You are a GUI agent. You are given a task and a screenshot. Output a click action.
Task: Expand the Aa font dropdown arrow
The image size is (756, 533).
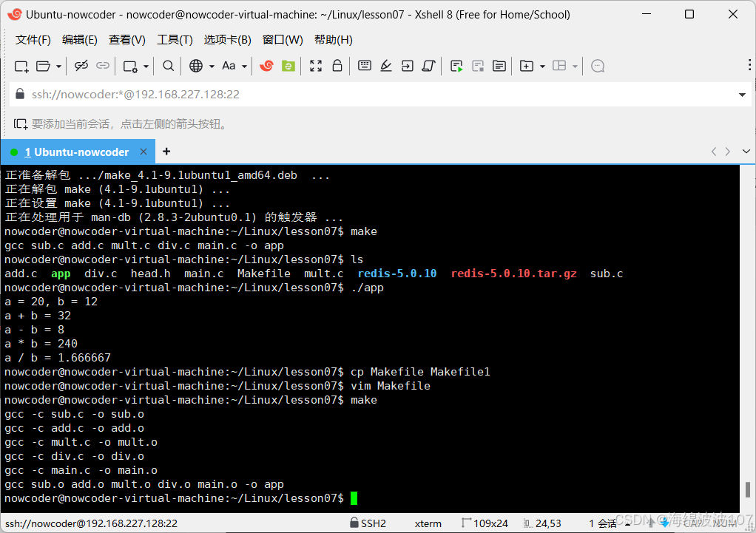(244, 67)
